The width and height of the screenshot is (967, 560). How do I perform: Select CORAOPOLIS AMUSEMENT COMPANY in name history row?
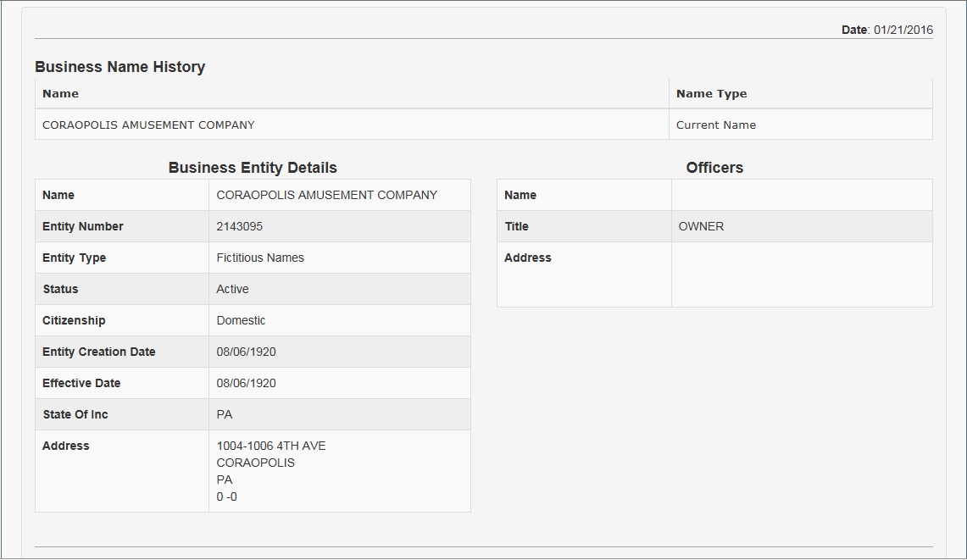pos(148,125)
